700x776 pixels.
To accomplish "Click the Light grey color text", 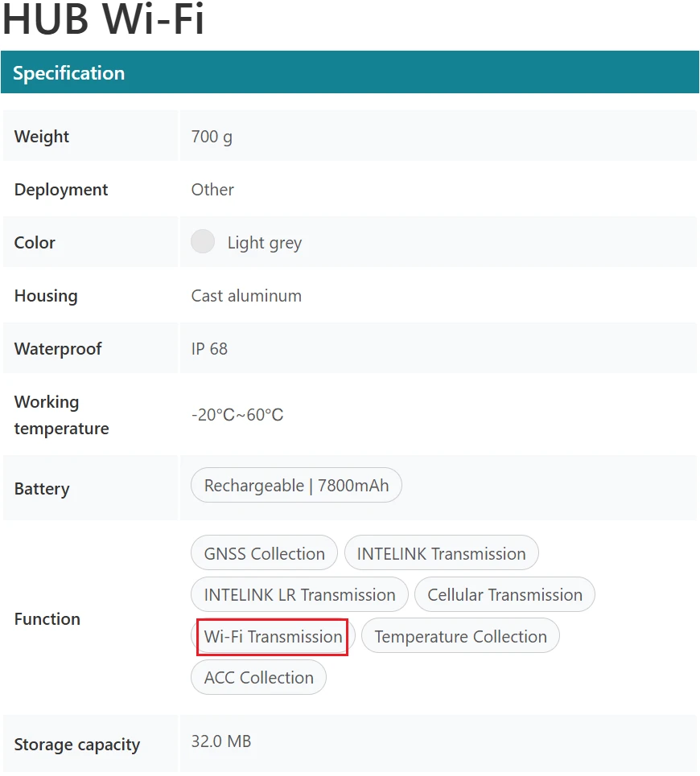I will click(265, 243).
